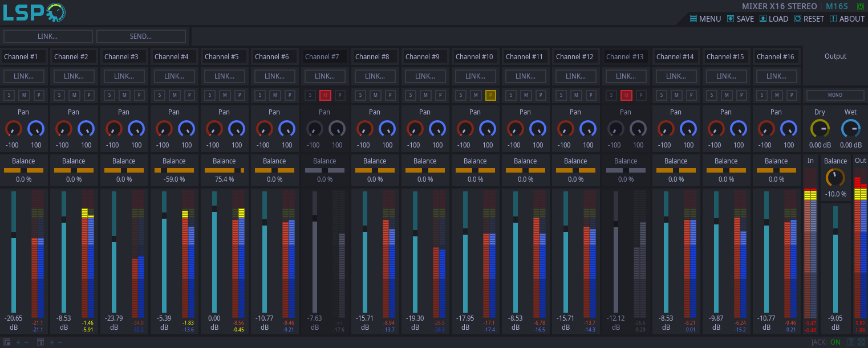
Task: Click the 75.4 % balance value
Action: click(x=224, y=179)
